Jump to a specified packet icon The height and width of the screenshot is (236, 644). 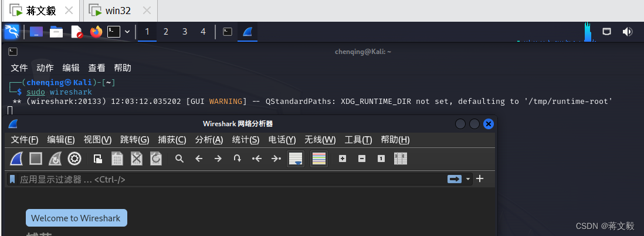(x=238, y=159)
